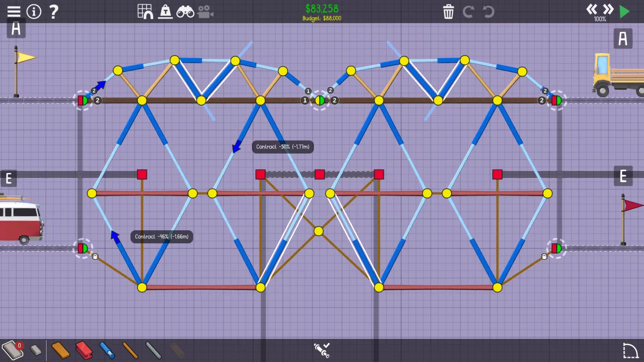Image resolution: width=644 pixels, height=362 pixels.
Task: Open the level info panel
Action: (x=34, y=11)
